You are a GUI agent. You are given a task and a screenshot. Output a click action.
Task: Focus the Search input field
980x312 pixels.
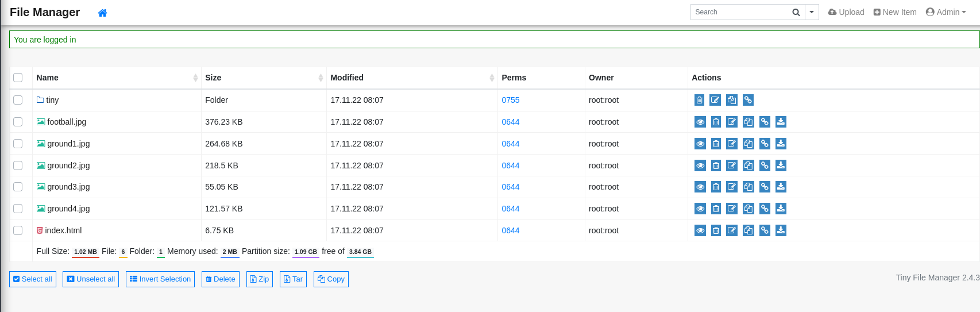tap(739, 12)
